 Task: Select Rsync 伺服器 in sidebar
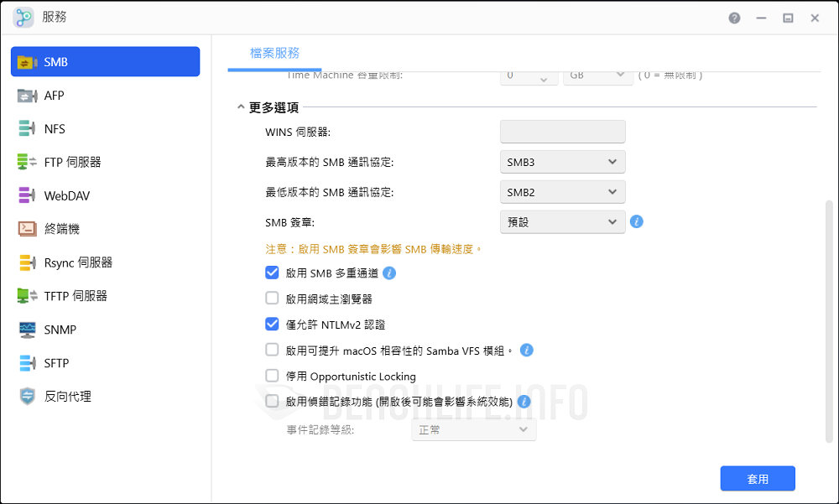click(77, 262)
